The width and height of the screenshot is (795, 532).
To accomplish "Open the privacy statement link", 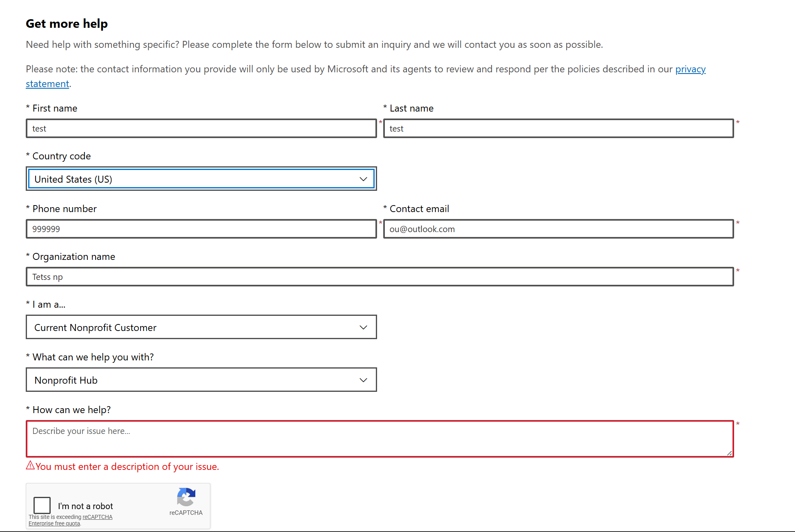I will pyautogui.click(x=690, y=69).
